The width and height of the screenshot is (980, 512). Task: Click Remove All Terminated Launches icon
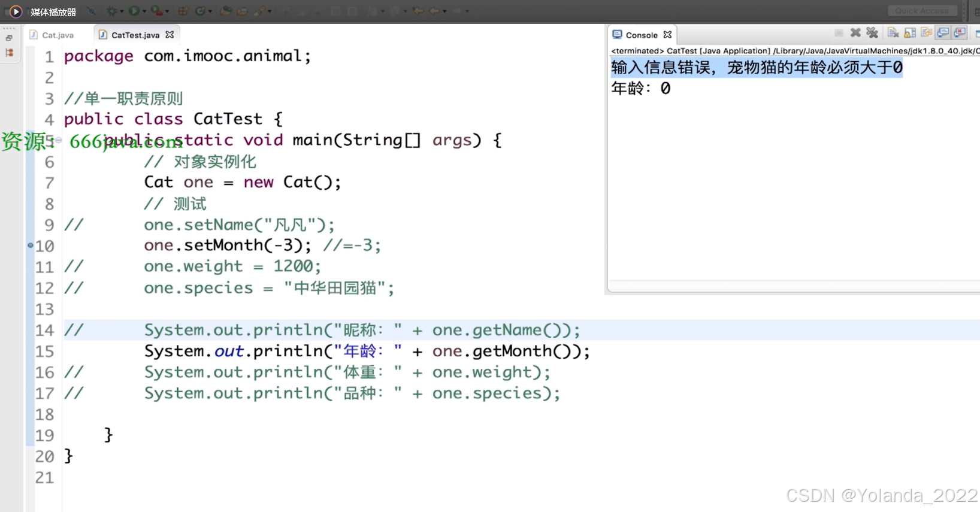(x=872, y=32)
